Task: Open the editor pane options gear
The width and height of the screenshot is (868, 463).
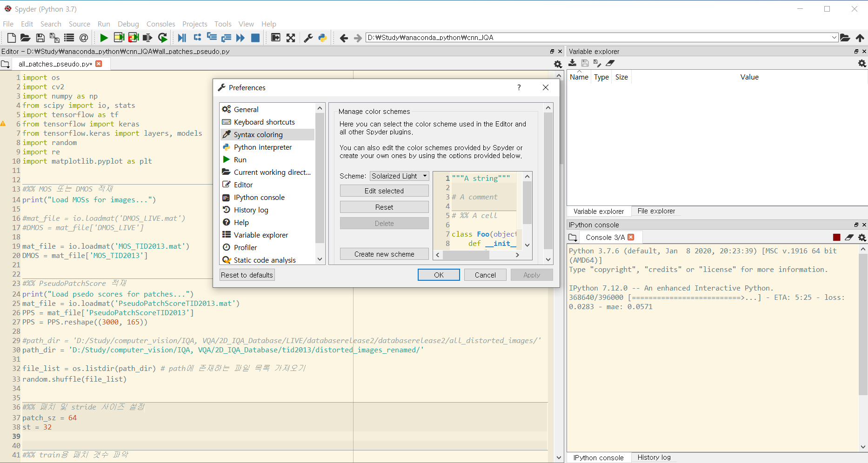Action: tap(558, 64)
